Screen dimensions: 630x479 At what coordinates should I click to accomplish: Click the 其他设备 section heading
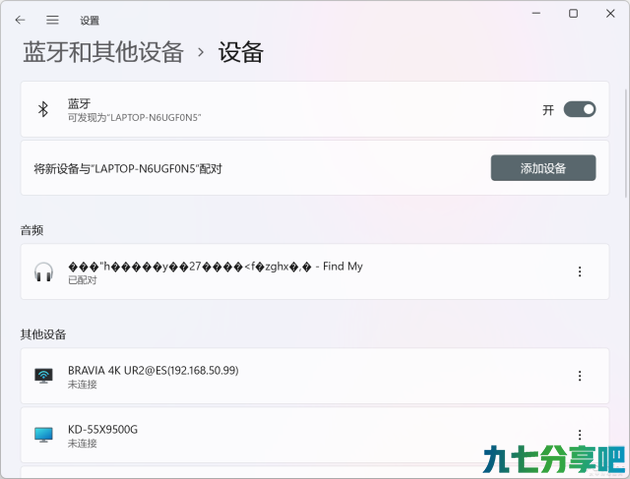pyautogui.click(x=43, y=334)
